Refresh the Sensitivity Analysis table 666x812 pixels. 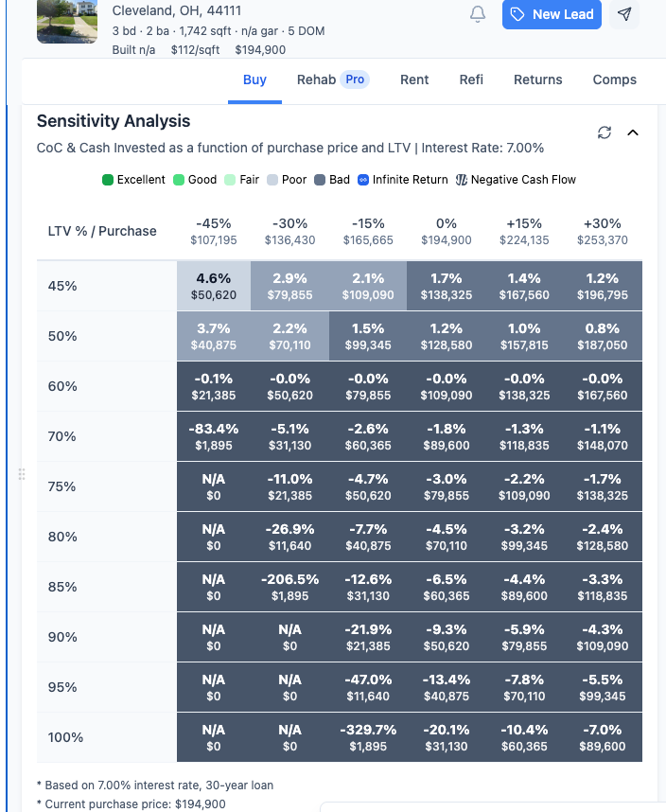(605, 132)
